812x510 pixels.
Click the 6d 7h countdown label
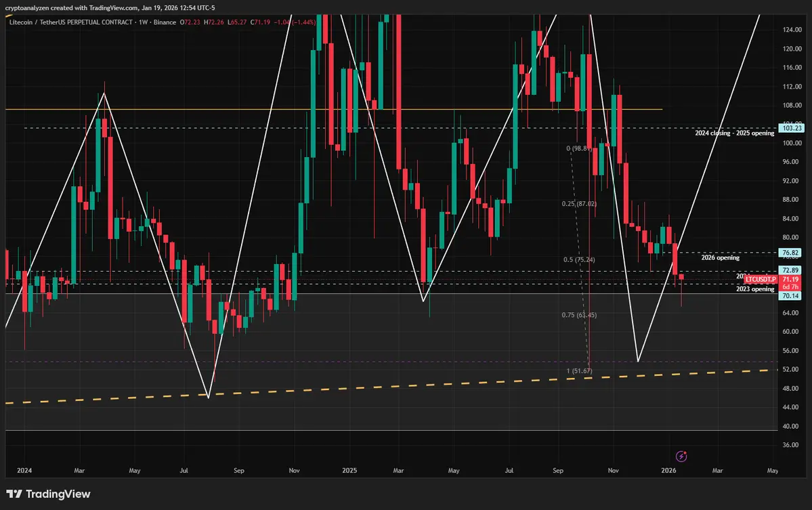pyautogui.click(x=790, y=287)
